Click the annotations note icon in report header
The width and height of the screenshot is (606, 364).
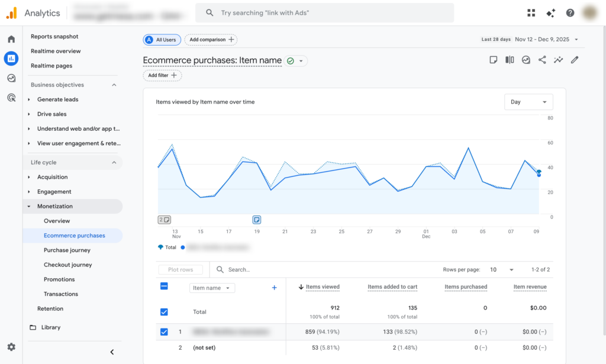(x=493, y=60)
